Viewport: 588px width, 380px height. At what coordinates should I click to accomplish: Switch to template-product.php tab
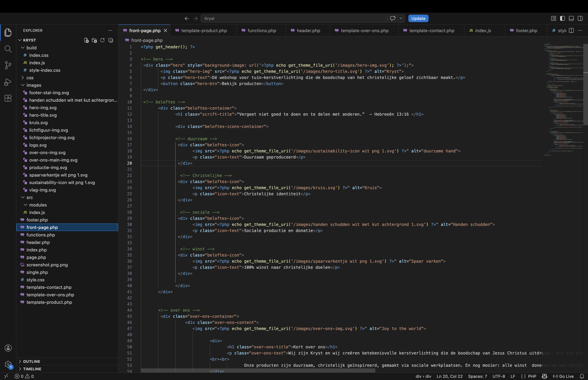point(203,31)
